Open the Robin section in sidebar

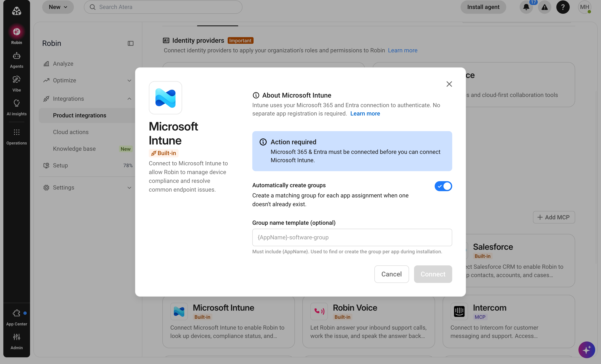tap(16, 36)
